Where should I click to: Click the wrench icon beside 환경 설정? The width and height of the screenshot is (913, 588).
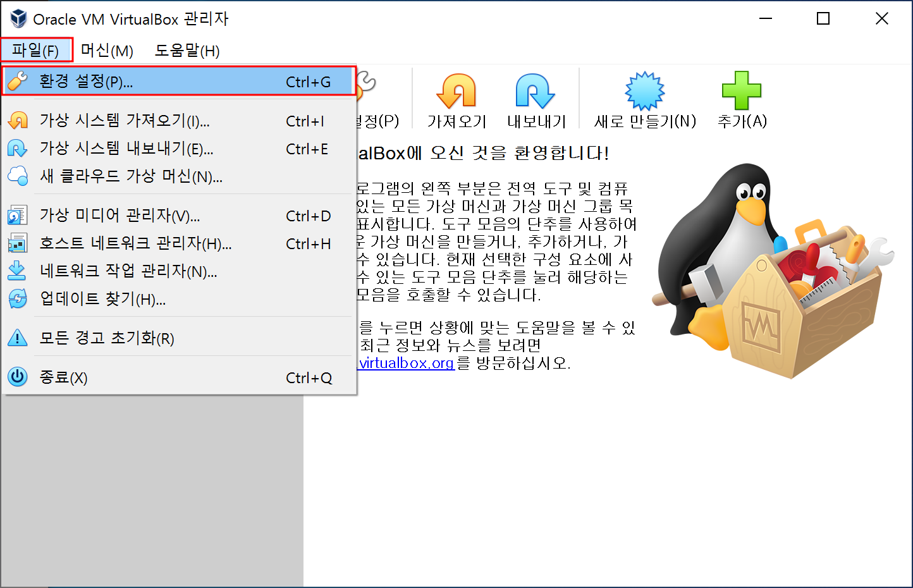tap(17, 82)
